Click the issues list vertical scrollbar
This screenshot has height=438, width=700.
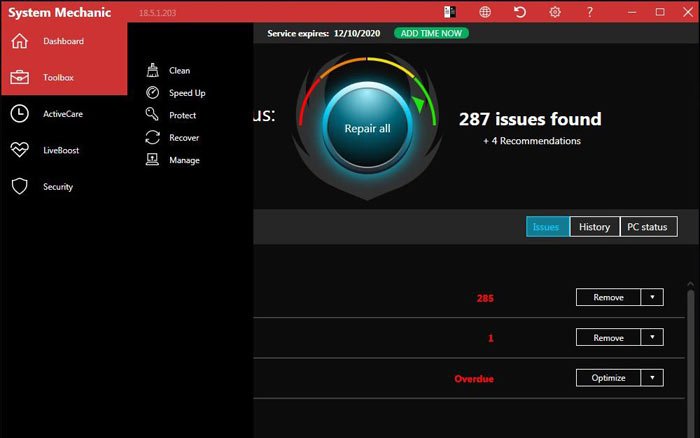691,362
